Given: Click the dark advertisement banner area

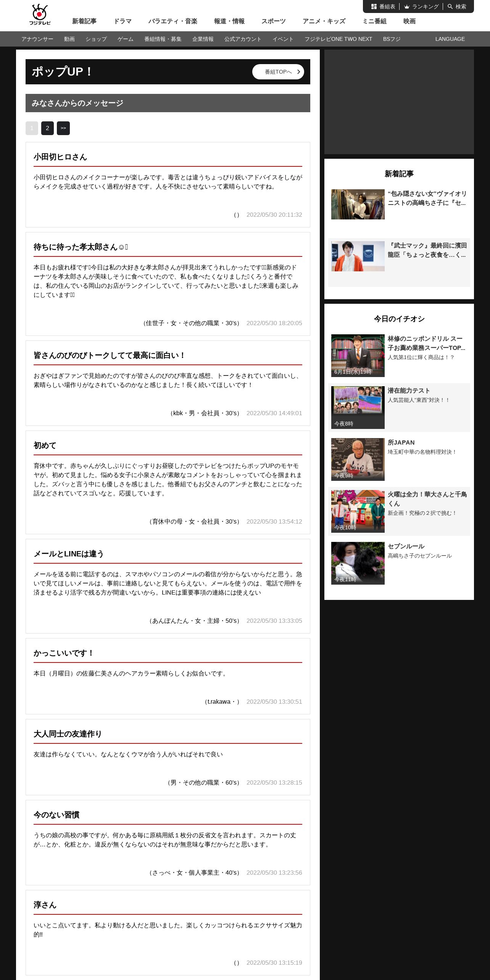Looking at the screenshot, I should coord(399,102).
